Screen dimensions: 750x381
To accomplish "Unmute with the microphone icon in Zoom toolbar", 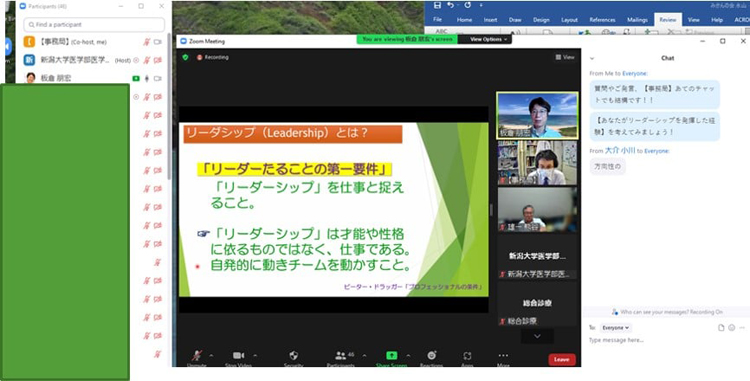I will 197,355.
